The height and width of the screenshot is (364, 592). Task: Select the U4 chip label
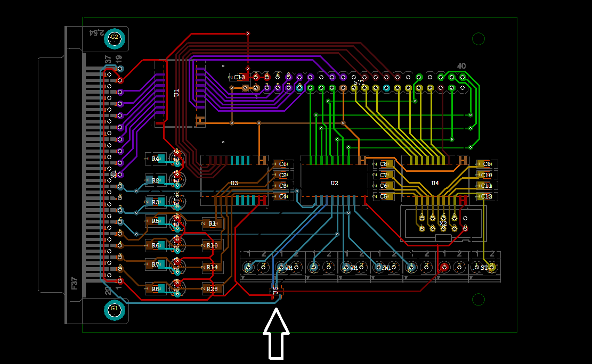(x=435, y=183)
